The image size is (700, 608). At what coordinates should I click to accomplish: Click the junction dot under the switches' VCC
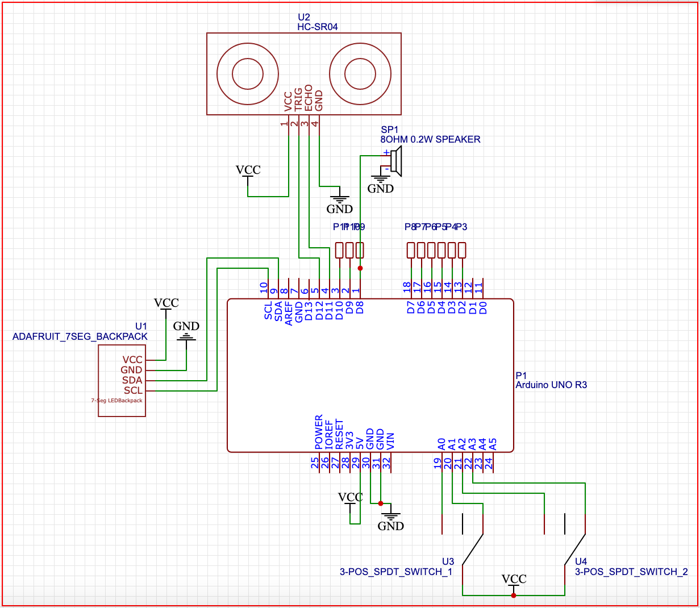tap(514, 595)
